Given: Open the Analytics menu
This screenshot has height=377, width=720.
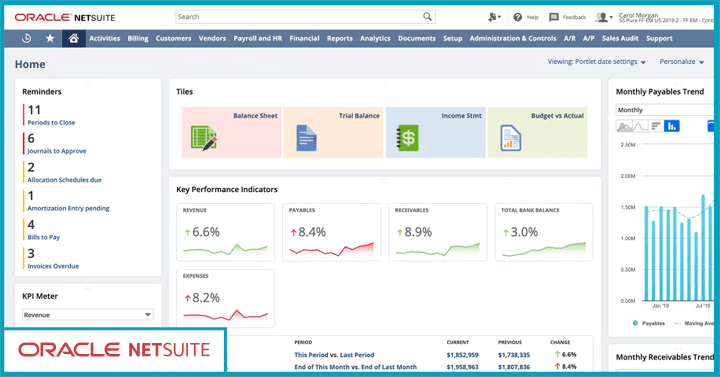Looking at the screenshot, I should coord(375,39).
